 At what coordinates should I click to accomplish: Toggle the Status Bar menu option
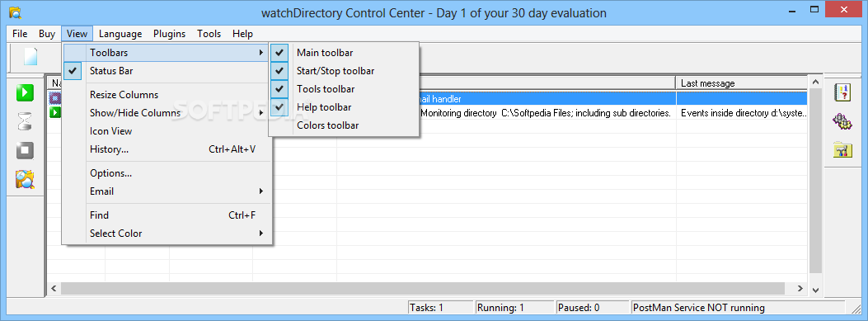167,71
